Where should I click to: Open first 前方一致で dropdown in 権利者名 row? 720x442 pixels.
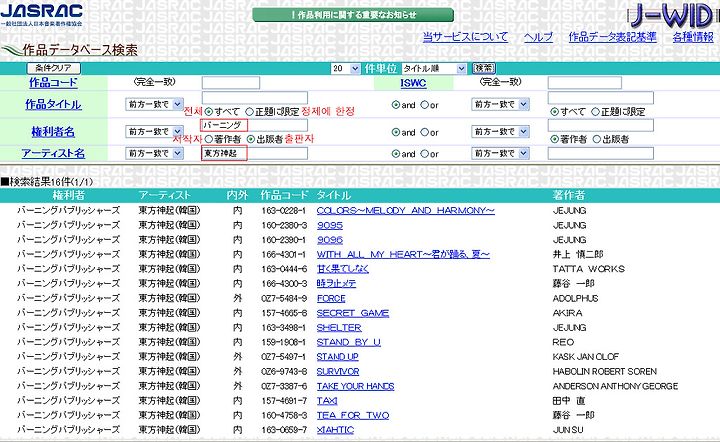154,132
